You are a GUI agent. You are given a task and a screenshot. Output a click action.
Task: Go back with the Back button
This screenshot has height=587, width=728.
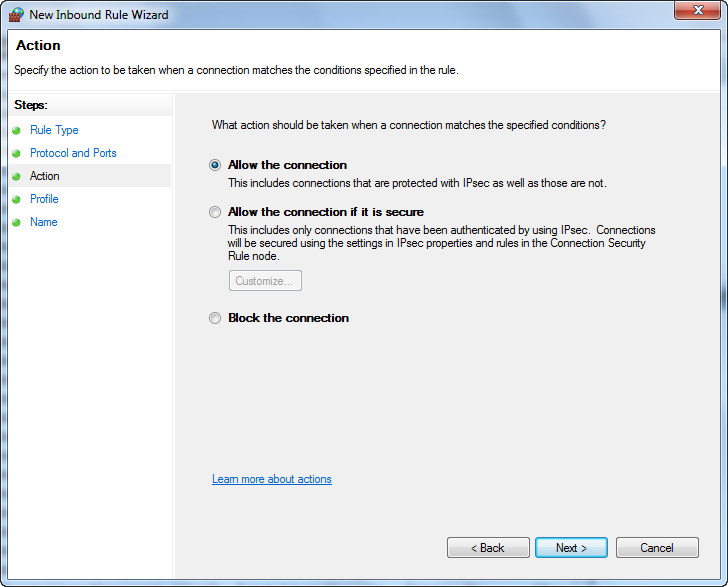tap(488, 548)
